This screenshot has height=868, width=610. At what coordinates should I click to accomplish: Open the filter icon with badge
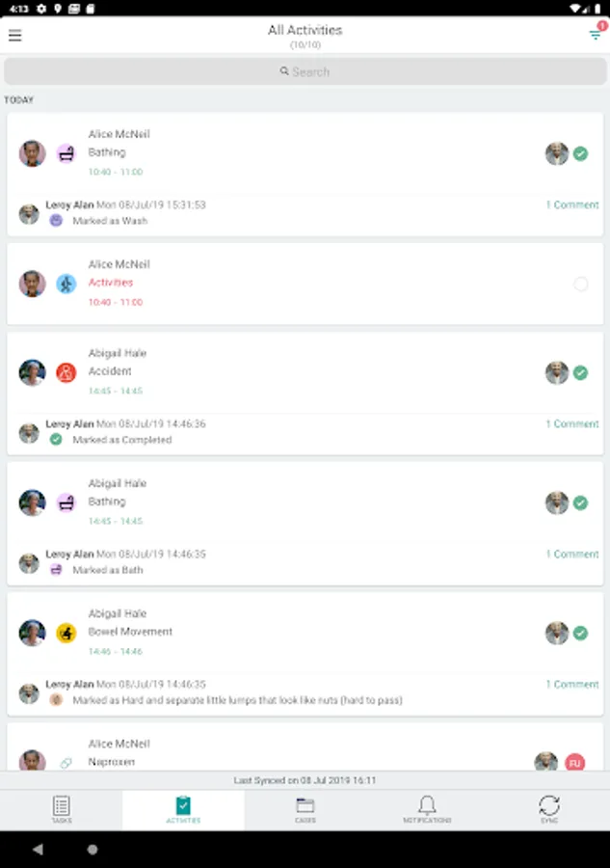pyautogui.click(x=597, y=34)
